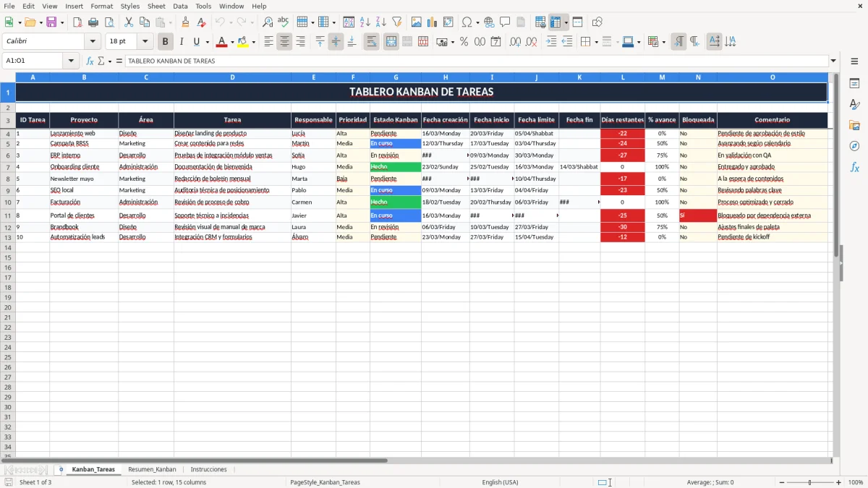The image size is (868, 488).
Task: Click the Print icon
Action: (x=93, y=22)
